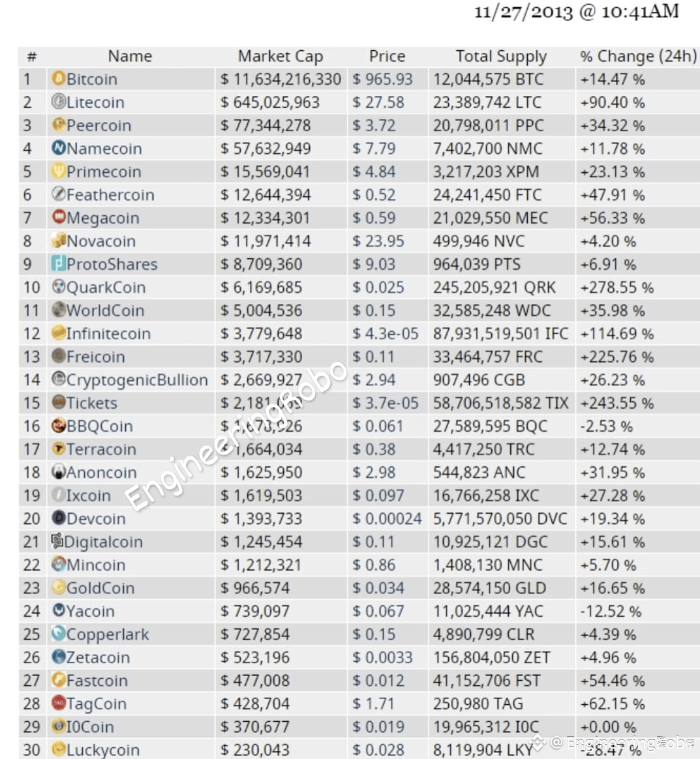Viewport: 700px width, 759px height.
Task: Click the BBQCoin icon
Action: coord(59,426)
